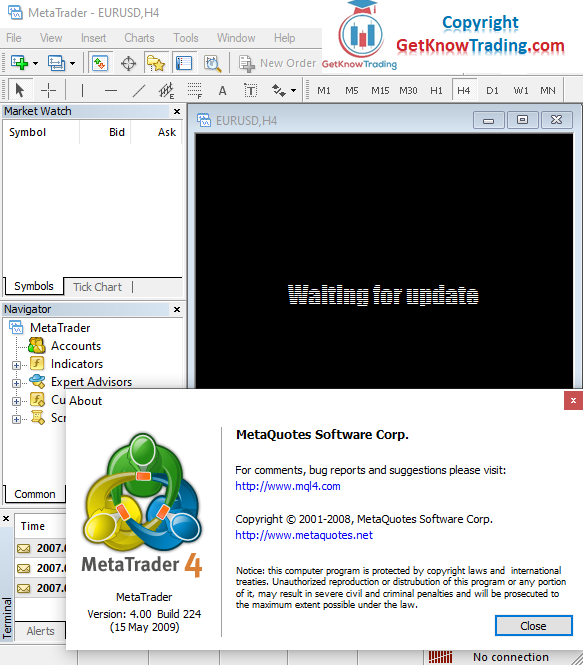Select the Horizontal Line drawing tool
Viewport: 583px width, 667px height.
[x=111, y=90]
